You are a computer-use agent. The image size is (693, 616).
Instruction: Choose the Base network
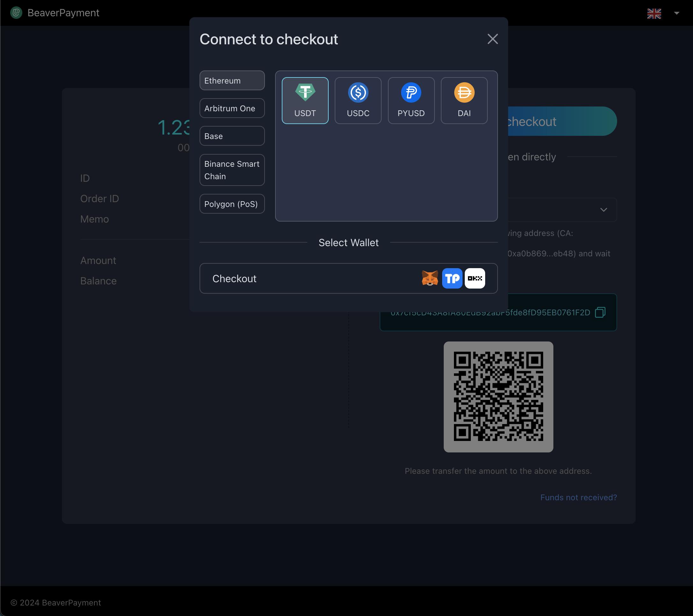[232, 136]
